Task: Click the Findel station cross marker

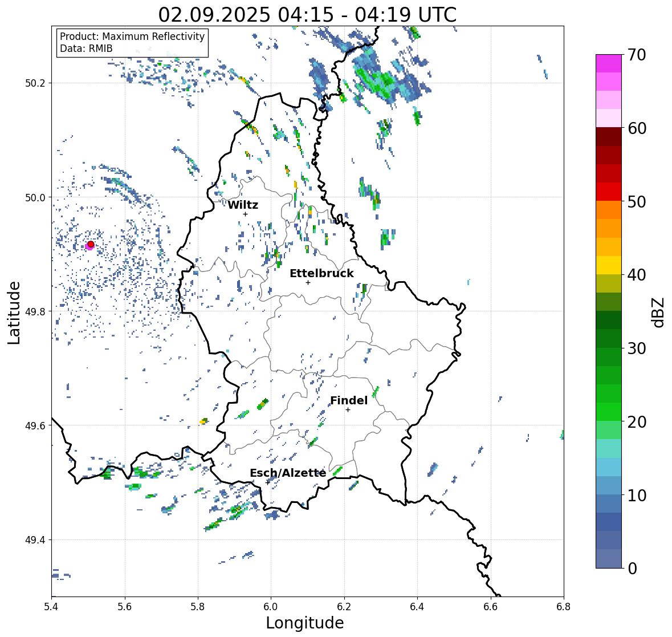Action: [348, 410]
